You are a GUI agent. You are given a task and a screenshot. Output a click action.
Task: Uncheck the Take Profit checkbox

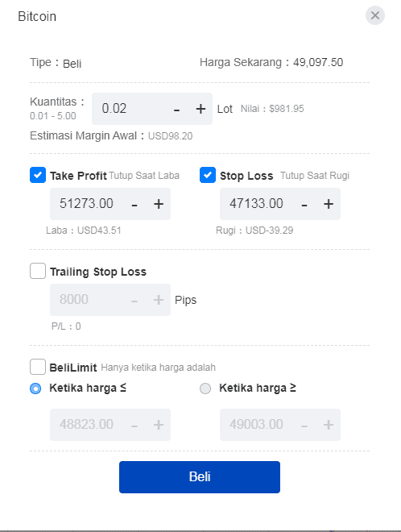tap(38, 175)
